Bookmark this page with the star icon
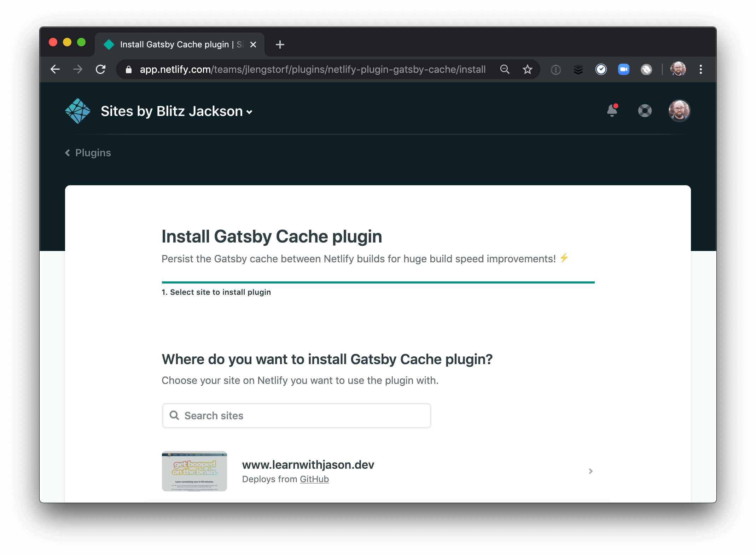Viewport: 756px width, 555px height. (527, 69)
